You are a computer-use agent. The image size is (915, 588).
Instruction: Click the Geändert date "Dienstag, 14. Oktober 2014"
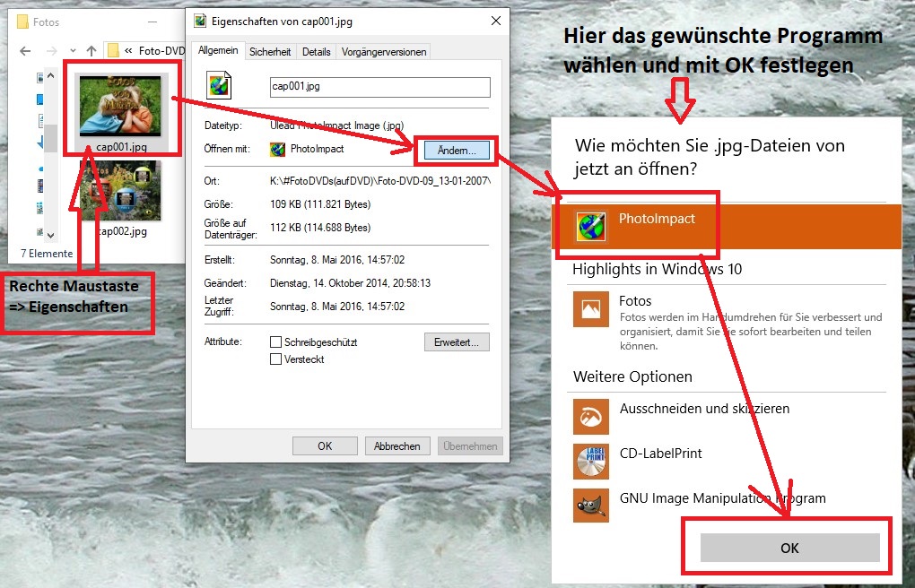[x=350, y=283]
